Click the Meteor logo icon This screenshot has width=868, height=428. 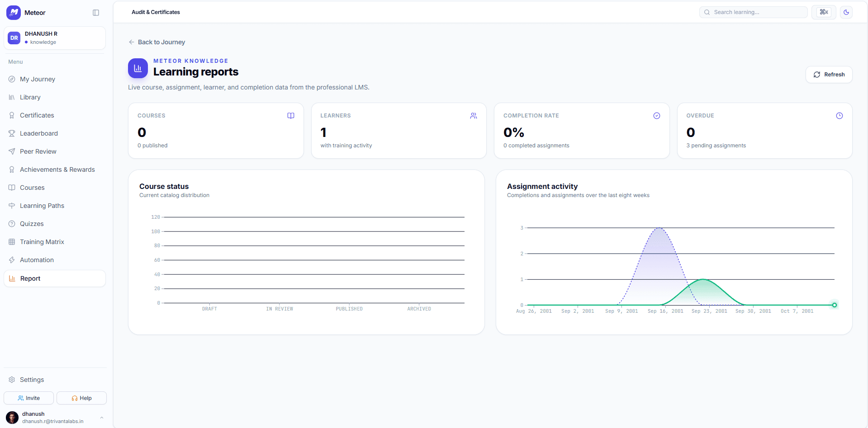coord(14,13)
